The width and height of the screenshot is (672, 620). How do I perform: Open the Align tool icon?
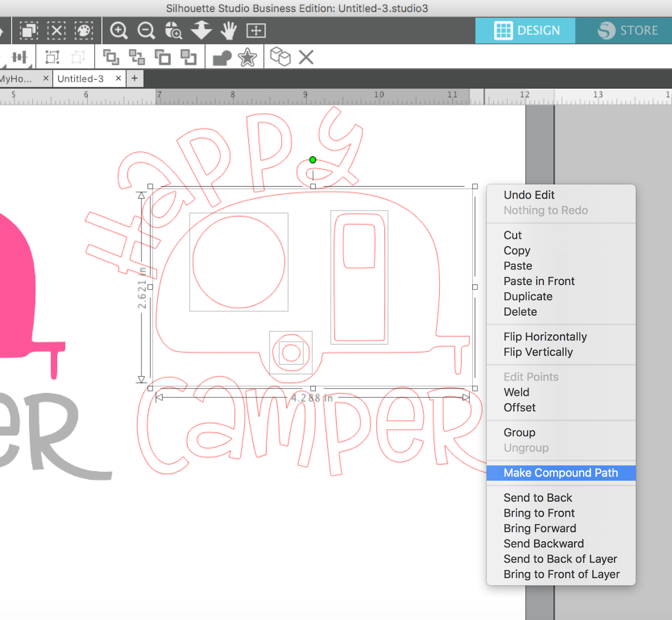click(19, 57)
